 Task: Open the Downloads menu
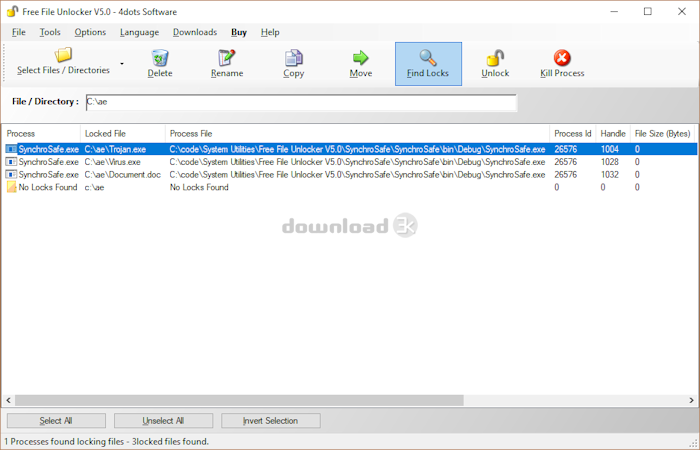[x=195, y=32]
